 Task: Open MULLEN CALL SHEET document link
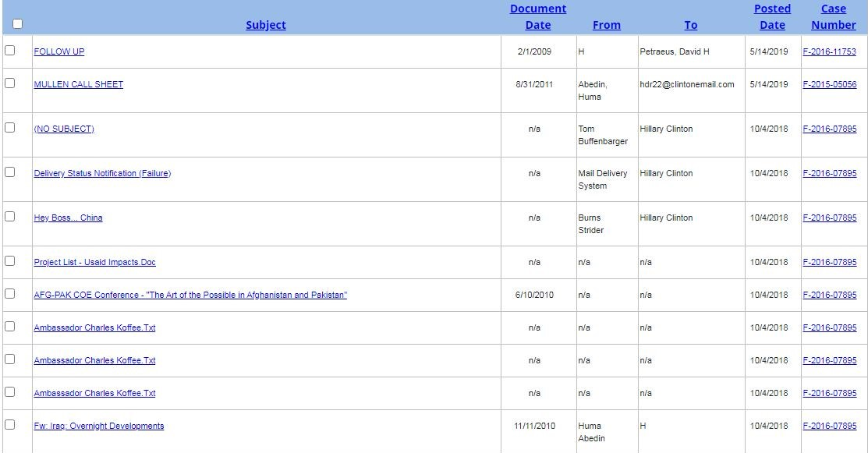[79, 84]
